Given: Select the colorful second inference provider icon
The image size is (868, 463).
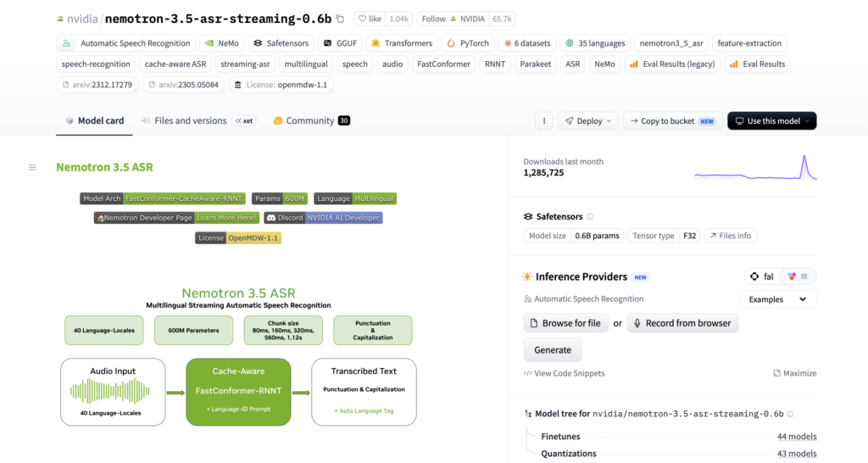Looking at the screenshot, I should (792, 276).
